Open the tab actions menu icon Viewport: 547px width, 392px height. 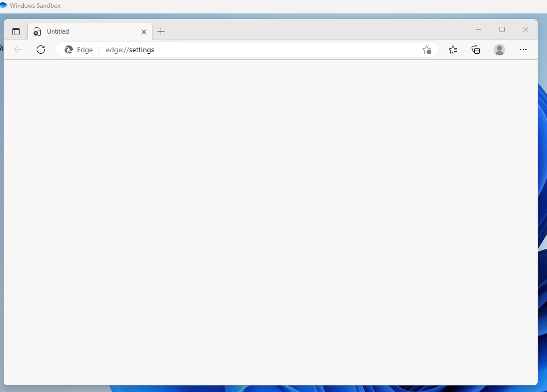pyautogui.click(x=16, y=32)
